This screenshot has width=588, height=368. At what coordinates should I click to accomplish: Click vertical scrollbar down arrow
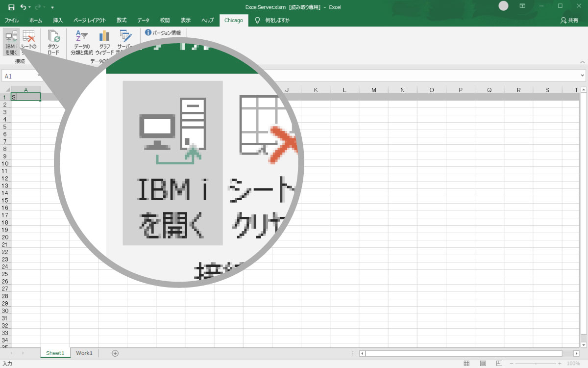click(584, 345)
